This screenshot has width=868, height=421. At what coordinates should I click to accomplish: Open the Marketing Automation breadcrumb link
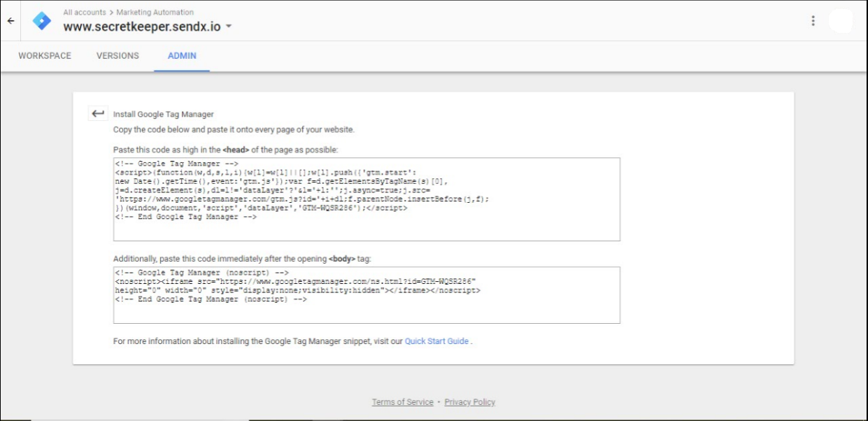pyautogui.click(x=155, y=13)
